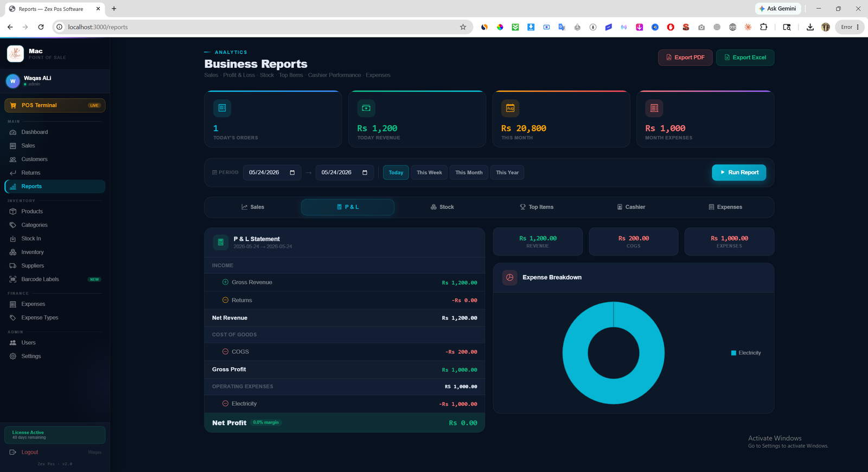Open the Ask Gemini button
Image resolution: width=868 pixels, height=472 pixels.
tap(778, 9)
